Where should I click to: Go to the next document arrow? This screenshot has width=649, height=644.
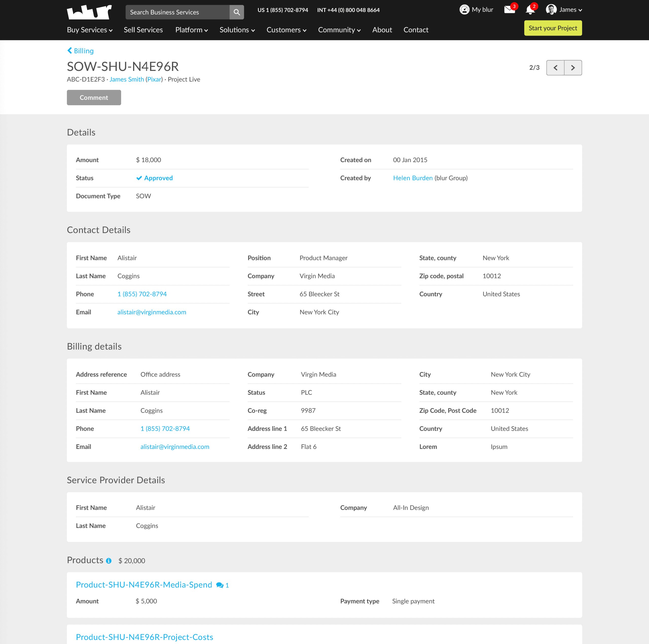(573, 68)
